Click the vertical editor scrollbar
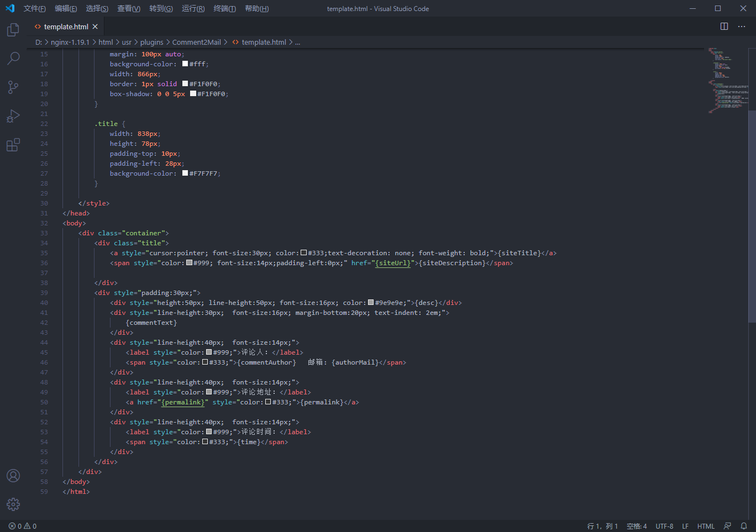The width and height of the screenshot is (756, 532). click(x=752, y=217)
